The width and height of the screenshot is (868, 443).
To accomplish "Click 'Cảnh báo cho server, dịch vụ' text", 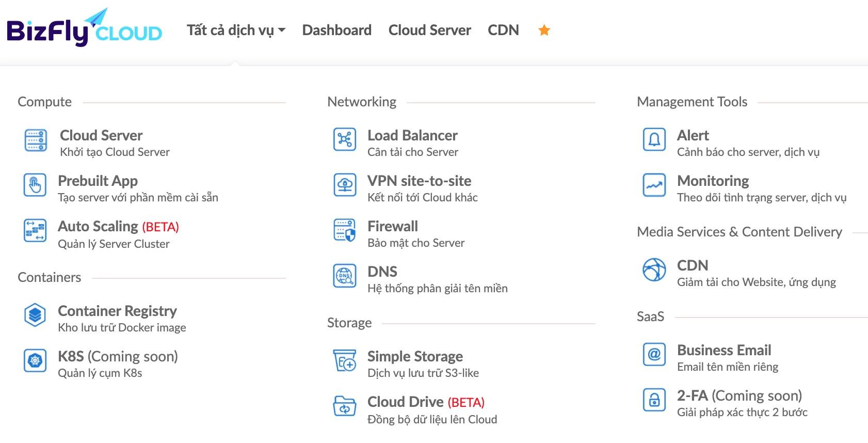I will tap(748, 152).
